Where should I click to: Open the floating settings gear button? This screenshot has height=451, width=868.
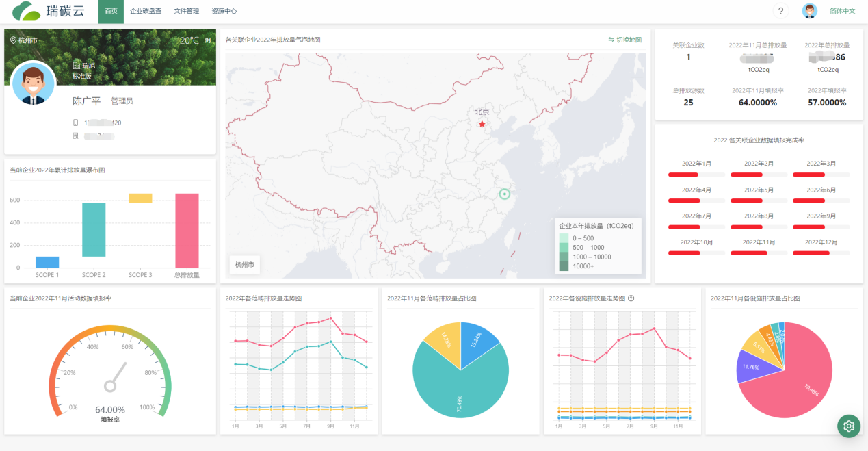849,426
